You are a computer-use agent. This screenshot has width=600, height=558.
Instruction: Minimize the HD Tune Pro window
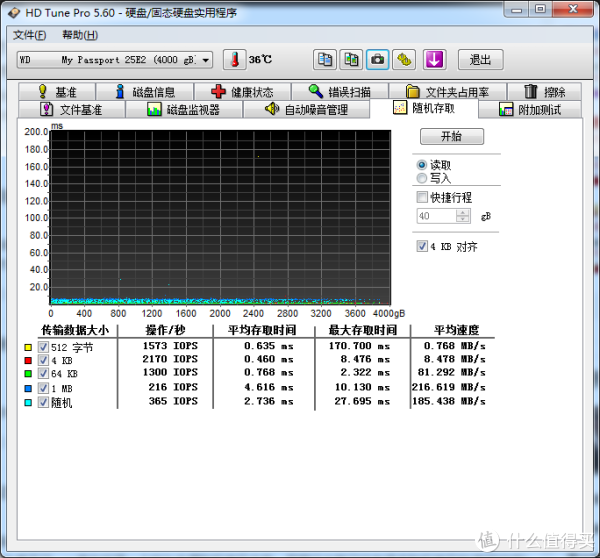click(x=517, y=9)
